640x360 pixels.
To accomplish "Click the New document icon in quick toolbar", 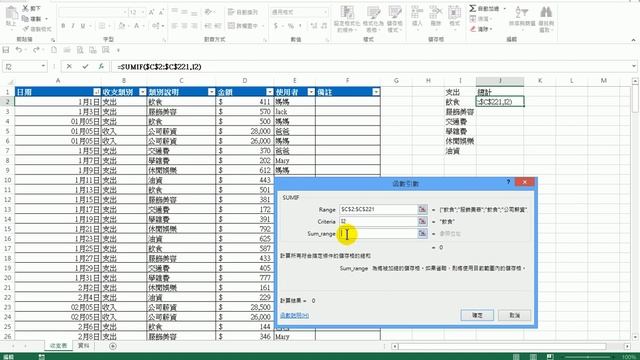I will coord(54,50).
